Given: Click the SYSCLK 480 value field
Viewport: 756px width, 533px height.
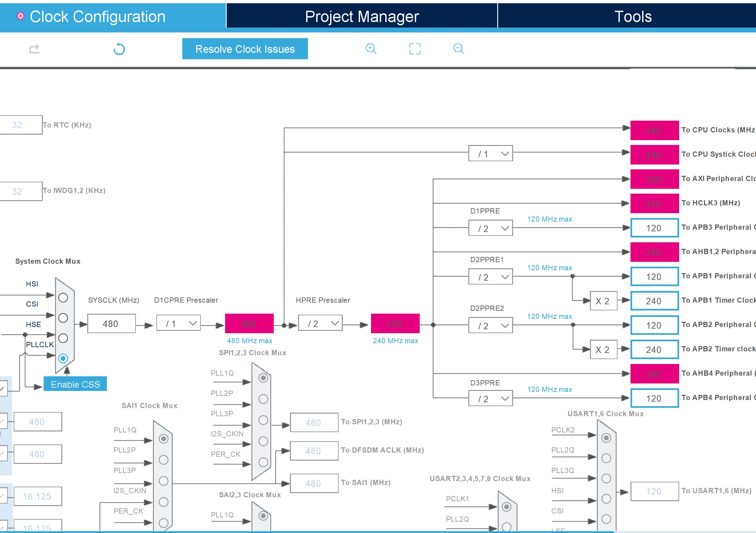Looking at the screenshot, I should [x=111, y=324].
